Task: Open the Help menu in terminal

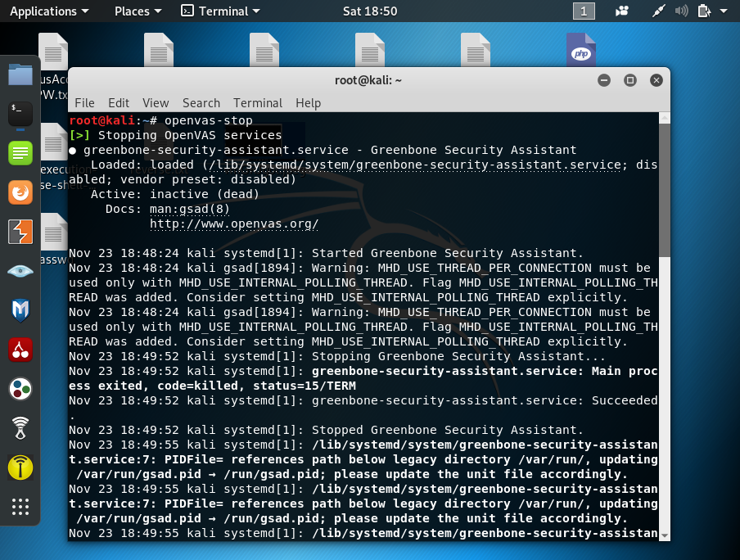Action: coord(308,103)
